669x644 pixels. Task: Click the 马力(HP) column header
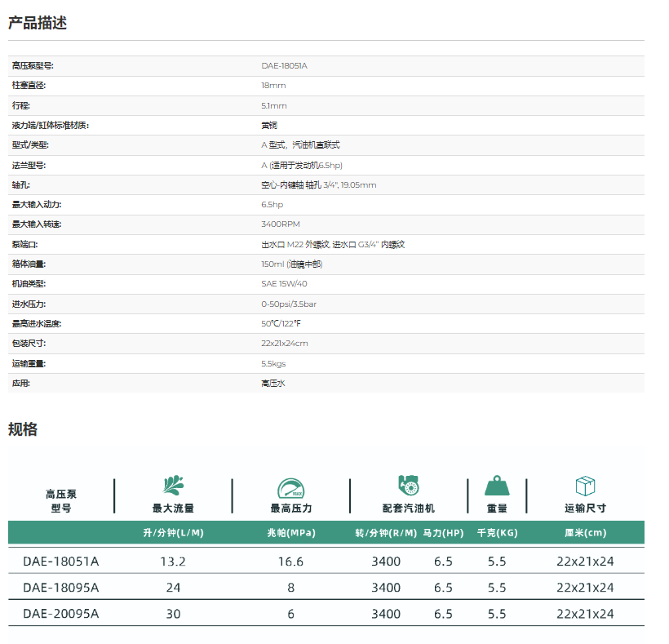443,533
